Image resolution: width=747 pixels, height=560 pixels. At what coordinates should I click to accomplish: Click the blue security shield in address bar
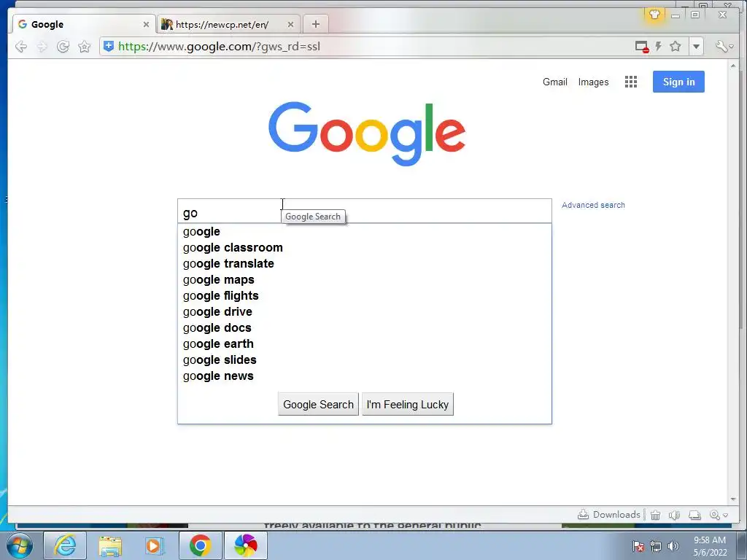109,46
